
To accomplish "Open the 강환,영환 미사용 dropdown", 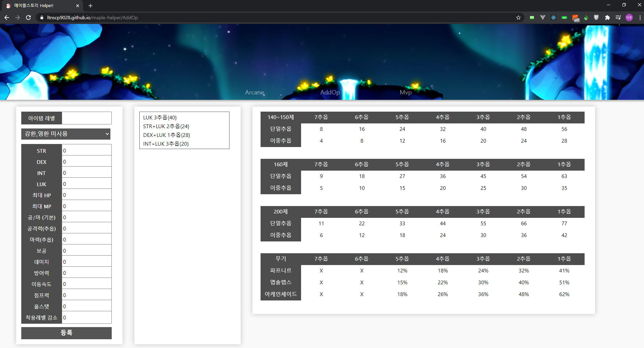I will [x=66, y=134].
